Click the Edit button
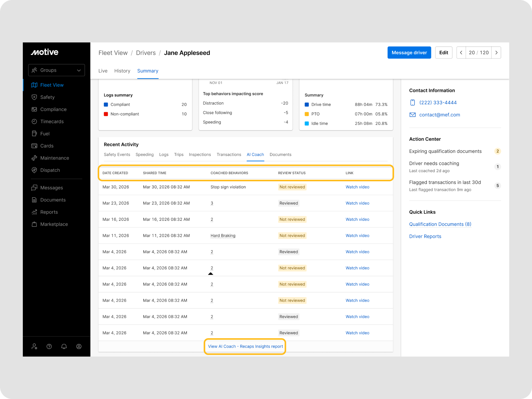Screen dimensions: 532x399 (444, 53)
